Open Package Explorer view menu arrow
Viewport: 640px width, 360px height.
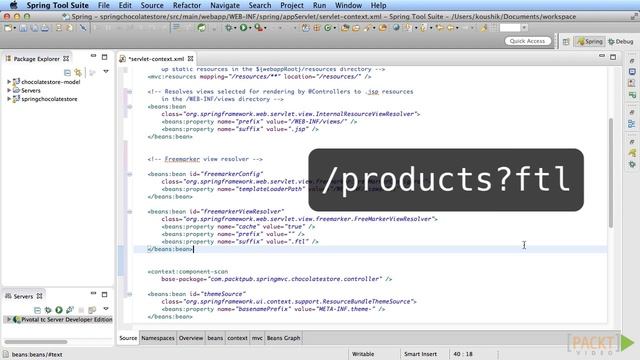pos(106,71)
